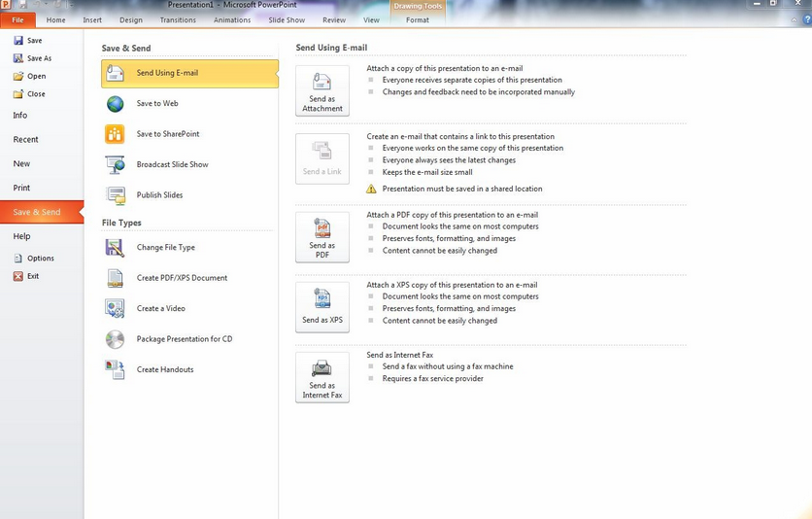Go to the View ribbon tab
The height and width of the screenshot is (519, 812).
pyautogui.click(x=371, y=20)
